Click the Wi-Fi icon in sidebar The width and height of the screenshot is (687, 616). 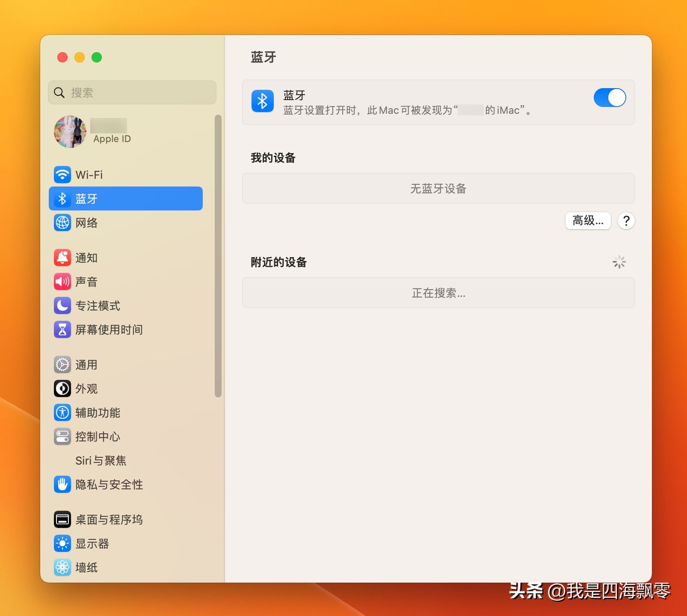(62, 175)
